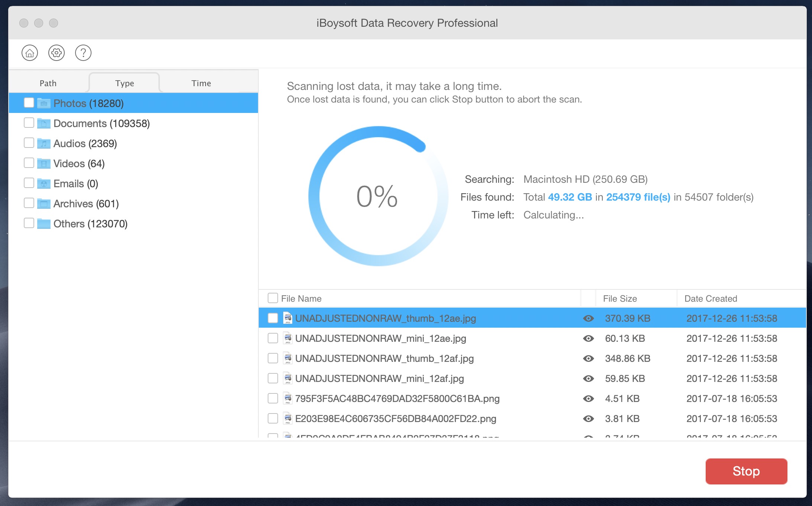Select the Audios category item
The width and height of the screenshot is (812, 506).
tap(85, 143)
